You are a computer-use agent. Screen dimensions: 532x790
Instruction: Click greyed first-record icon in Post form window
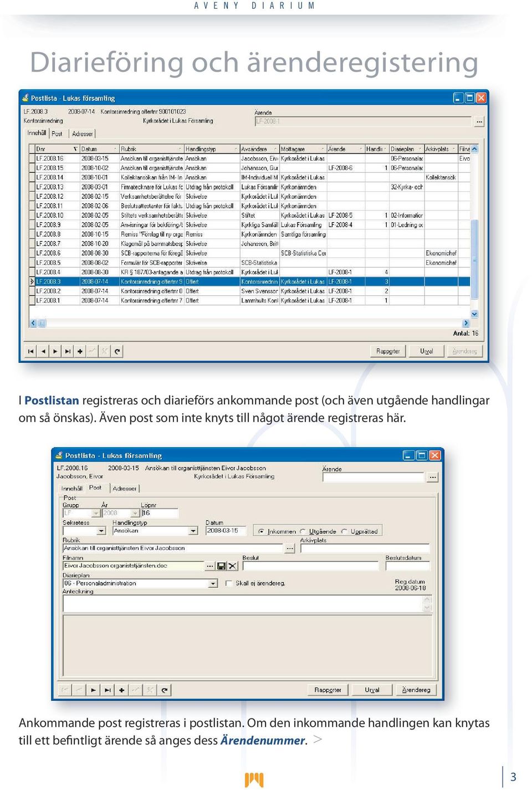coord(65,690)
